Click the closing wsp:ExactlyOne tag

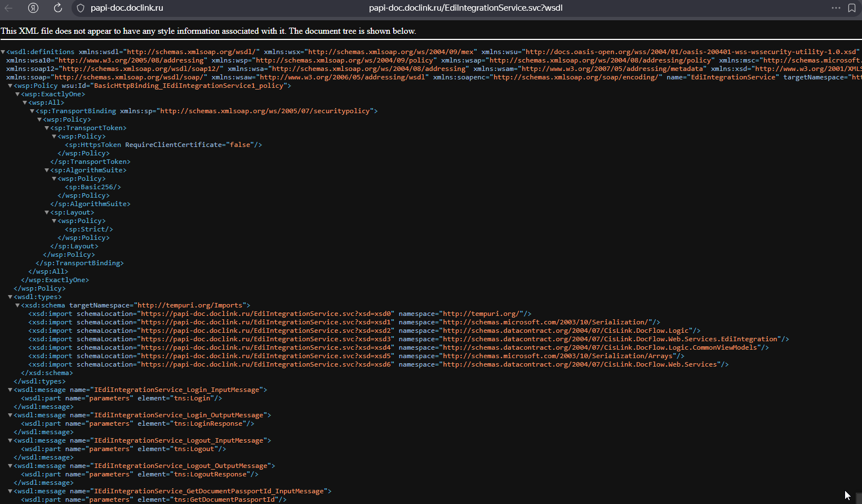[x=55, y=280]
